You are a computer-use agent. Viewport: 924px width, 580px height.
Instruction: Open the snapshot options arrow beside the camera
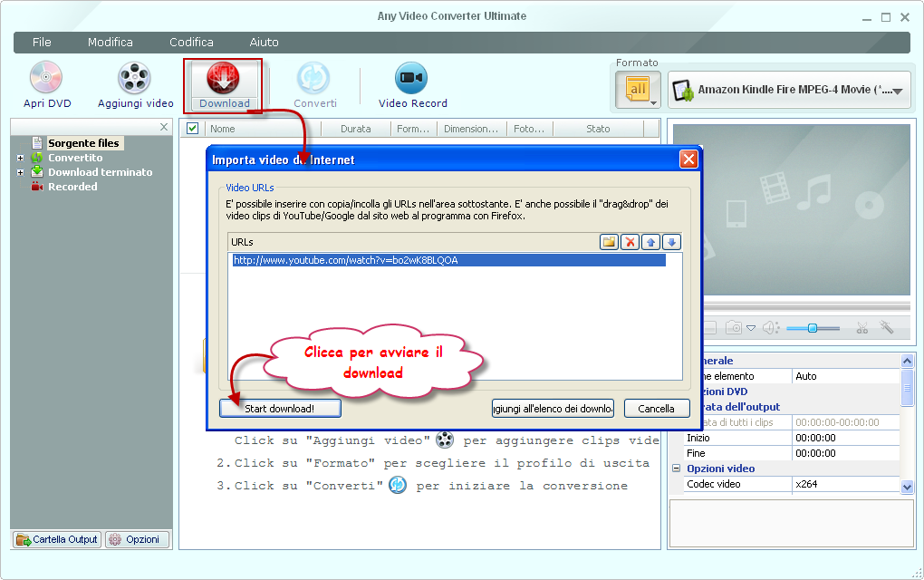click(751, 328)
